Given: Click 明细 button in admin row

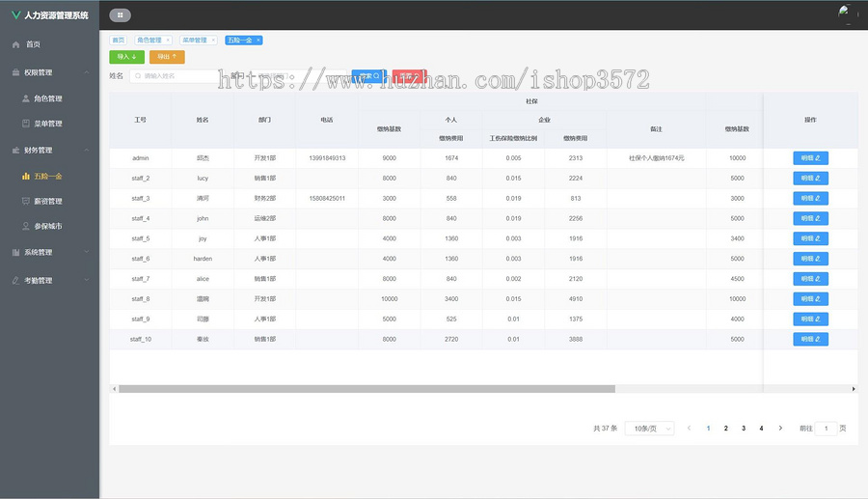Looking at the screenshot, I should click(x=810, y=158).
